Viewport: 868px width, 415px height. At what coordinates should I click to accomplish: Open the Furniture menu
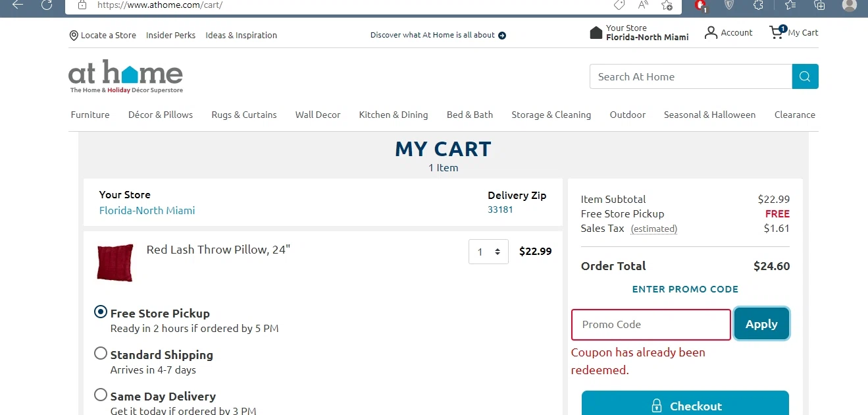[90, 115]
